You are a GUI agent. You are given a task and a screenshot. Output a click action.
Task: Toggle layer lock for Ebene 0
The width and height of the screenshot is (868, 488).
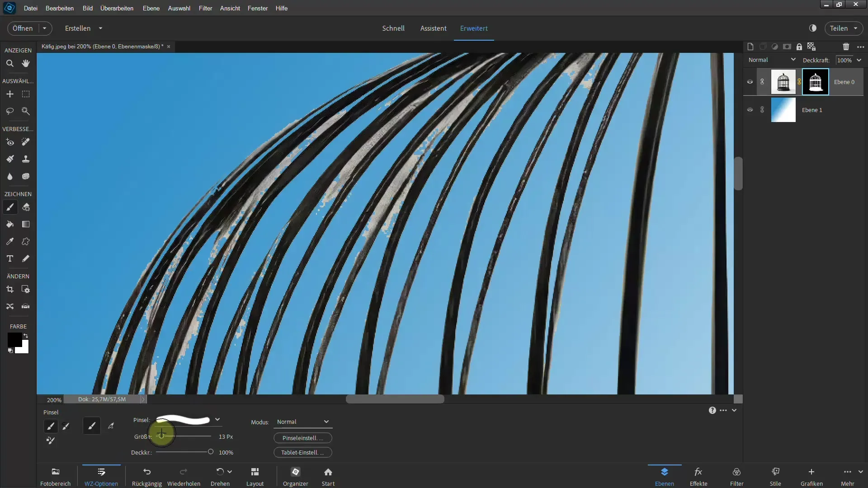[x=762, y=82]
